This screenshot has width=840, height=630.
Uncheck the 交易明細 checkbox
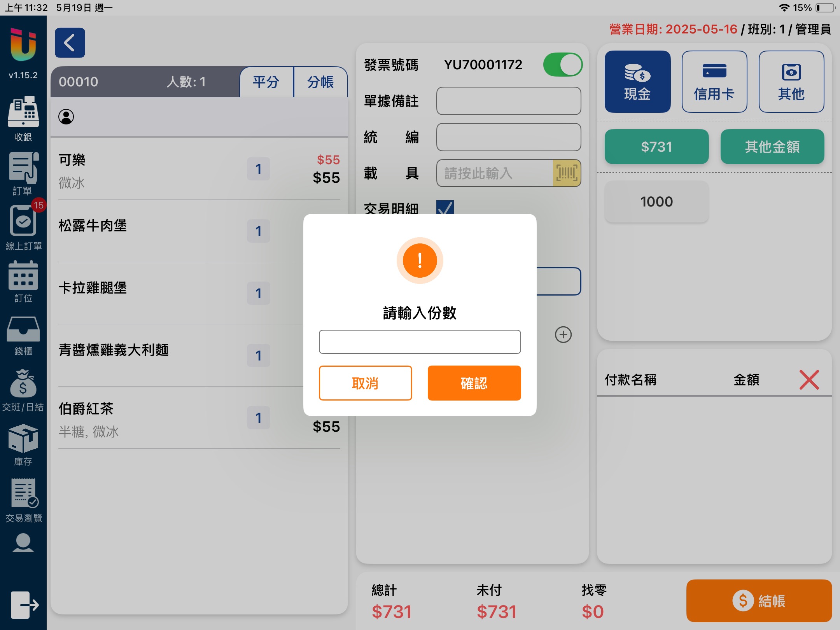pos(445,208)
